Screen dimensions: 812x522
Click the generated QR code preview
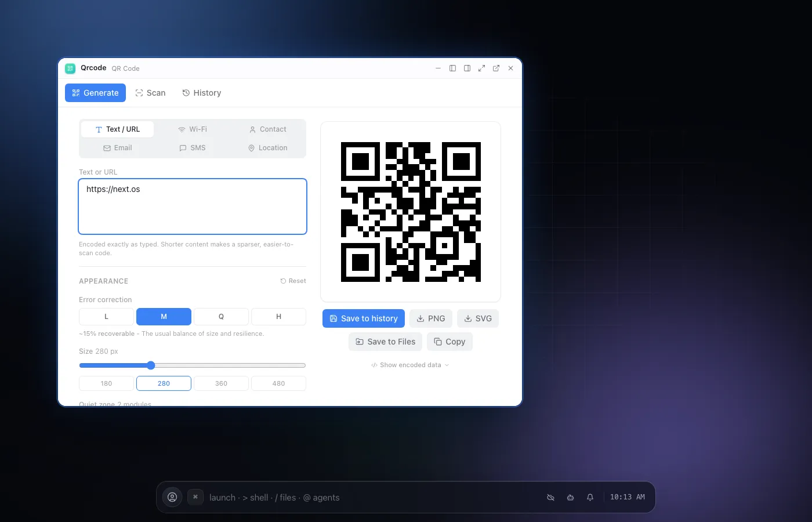click(x=411, y=212)
